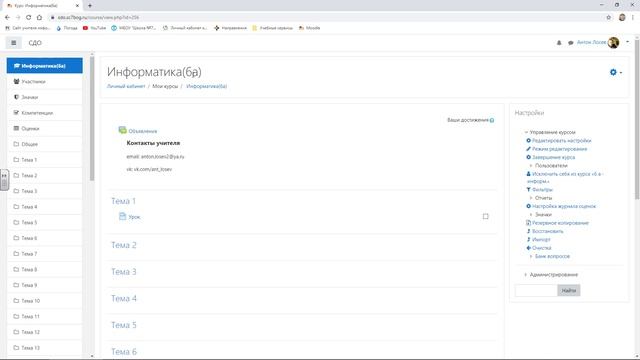Click the Найти search button
Screen dimensions: 640x360
569,290
